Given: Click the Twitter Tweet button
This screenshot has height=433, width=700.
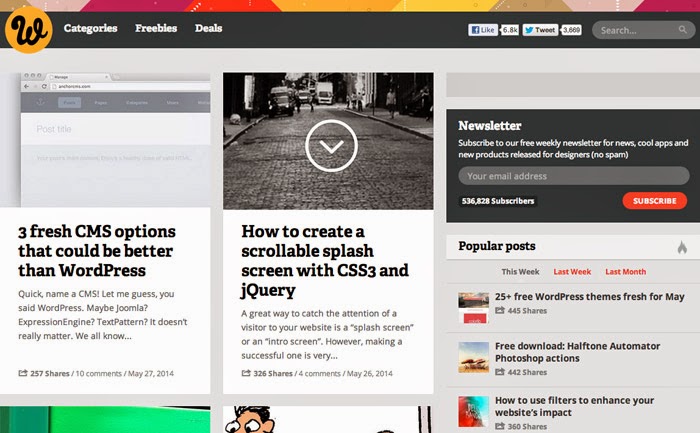Looking at the screenshot, I should [x=540, y=30].
